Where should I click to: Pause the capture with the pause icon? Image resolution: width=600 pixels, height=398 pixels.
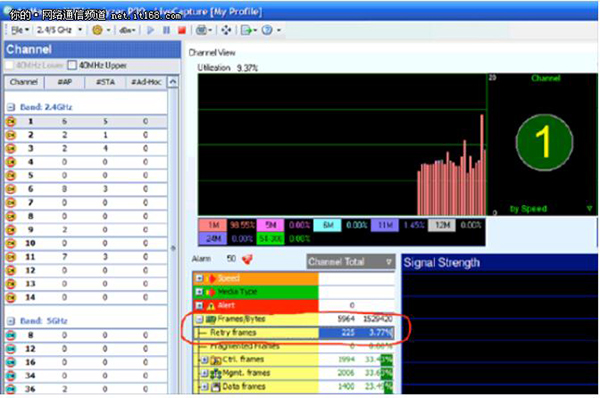(166, 30)
